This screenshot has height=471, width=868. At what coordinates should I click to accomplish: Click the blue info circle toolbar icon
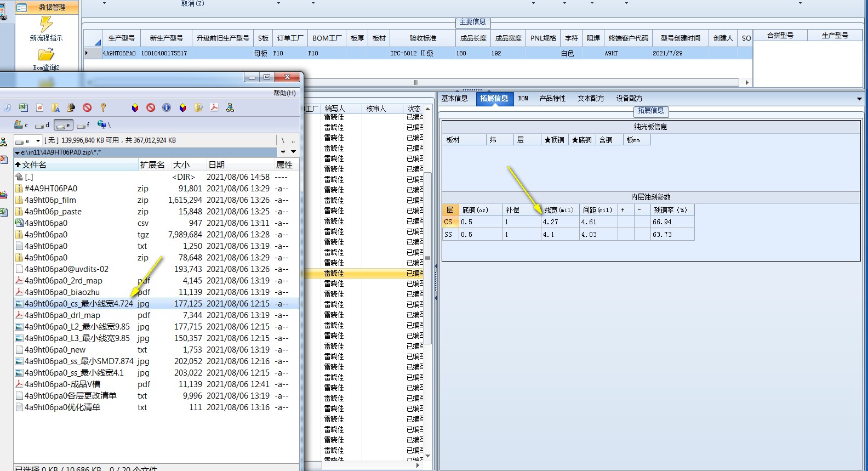[167, 107]
